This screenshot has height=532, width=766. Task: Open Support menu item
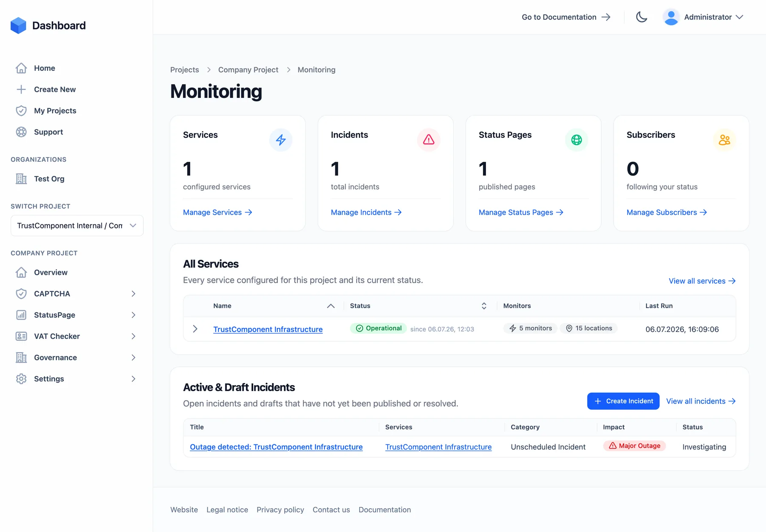(x=49, y=132)
